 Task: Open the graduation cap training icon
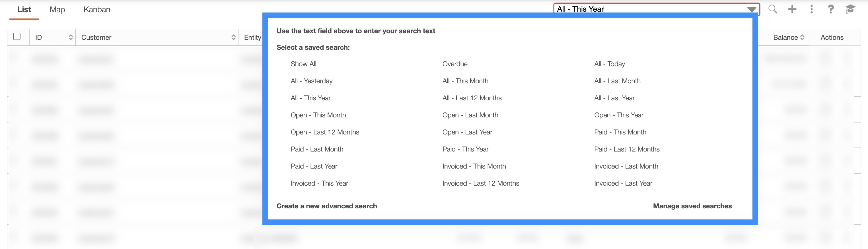850,9
